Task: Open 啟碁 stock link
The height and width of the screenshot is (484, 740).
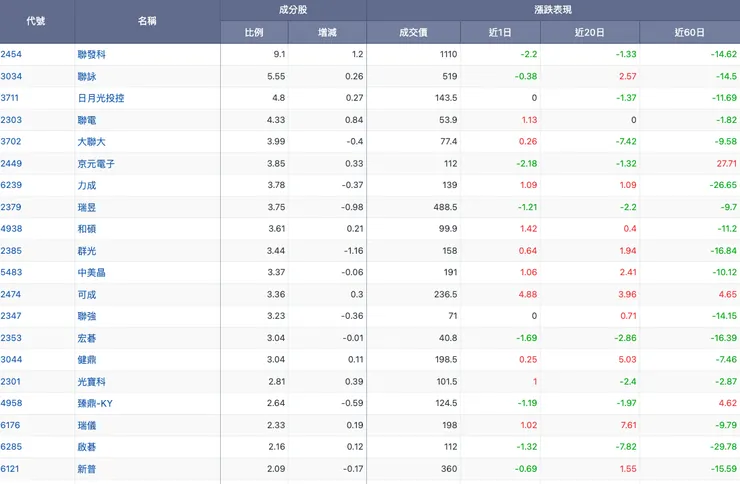Action: (87, 447)
